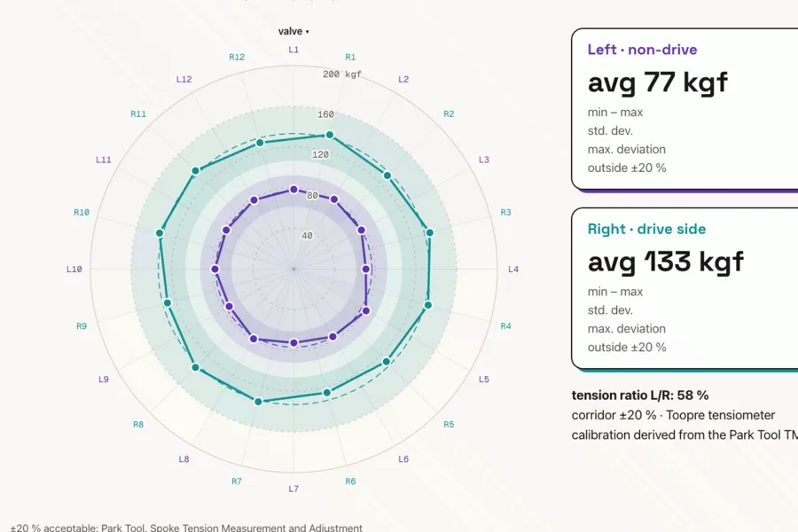Select the R3 spoke label
The image size is (798, 532).
coord(505,212)
